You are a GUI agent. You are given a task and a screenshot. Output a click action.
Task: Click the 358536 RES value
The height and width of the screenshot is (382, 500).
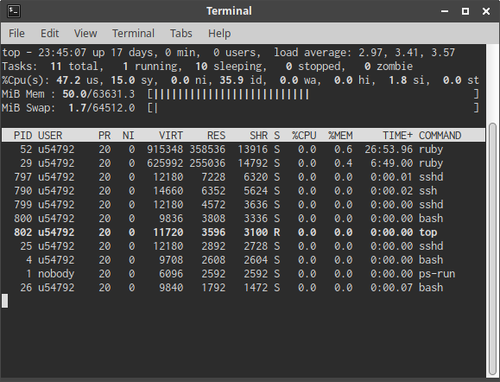point(207,149)
